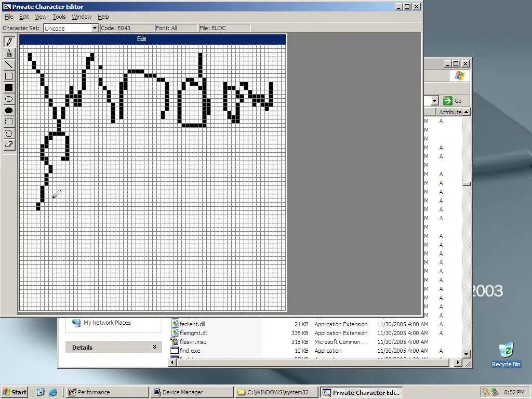
Task: Select the filesvr.msc file
Action: [193, 342]
